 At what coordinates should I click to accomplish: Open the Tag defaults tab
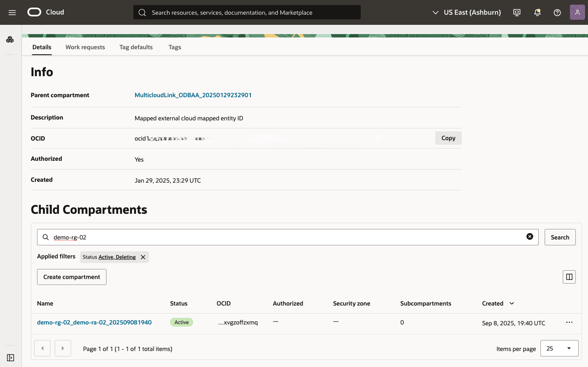[x=136, y=47]
